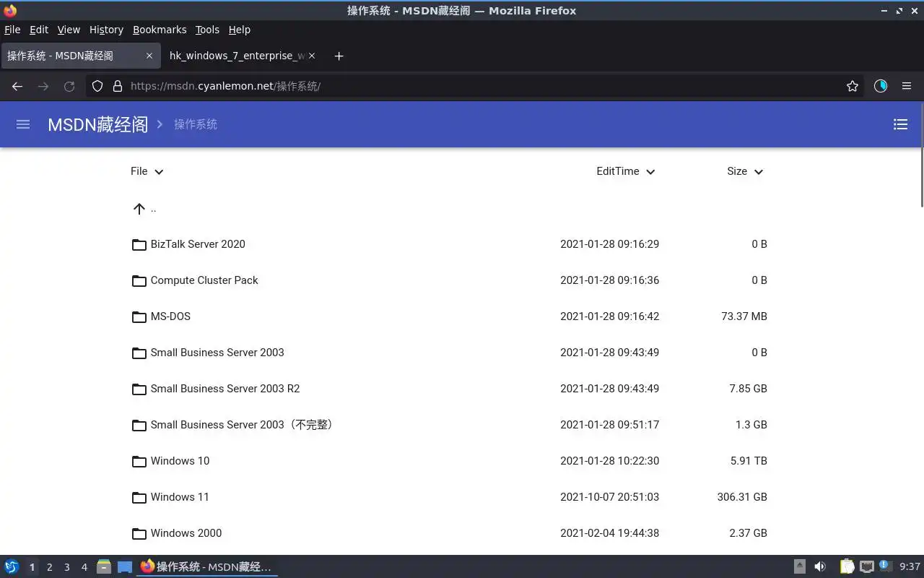Go to parent directory with the up arrow
Viewport: 924px width, 578px height.
point(139,209)
